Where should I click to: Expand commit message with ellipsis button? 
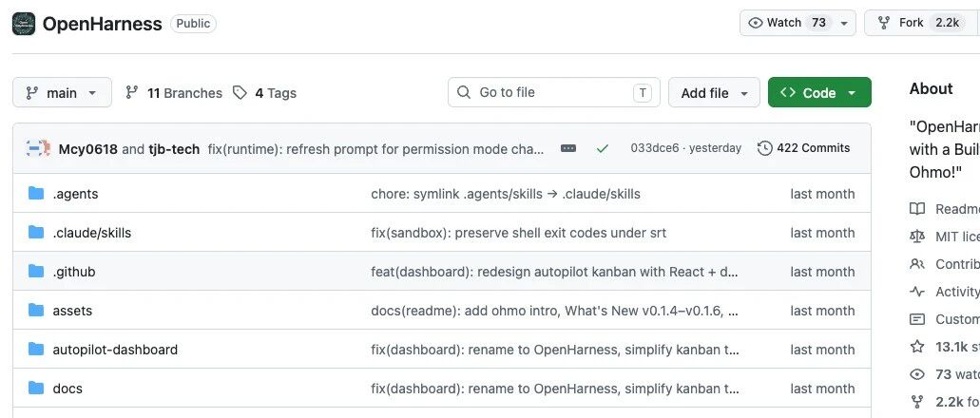pyautogui.click(x=568, y=149)
